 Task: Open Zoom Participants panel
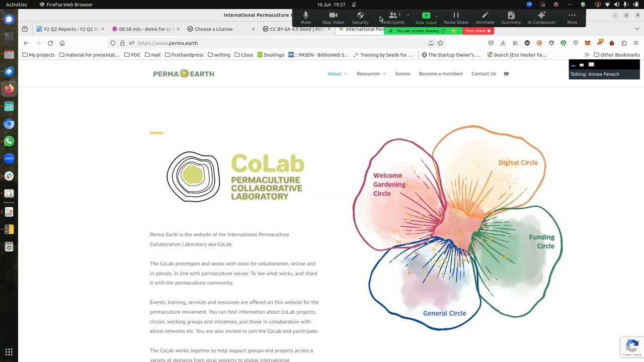(393, 18)
